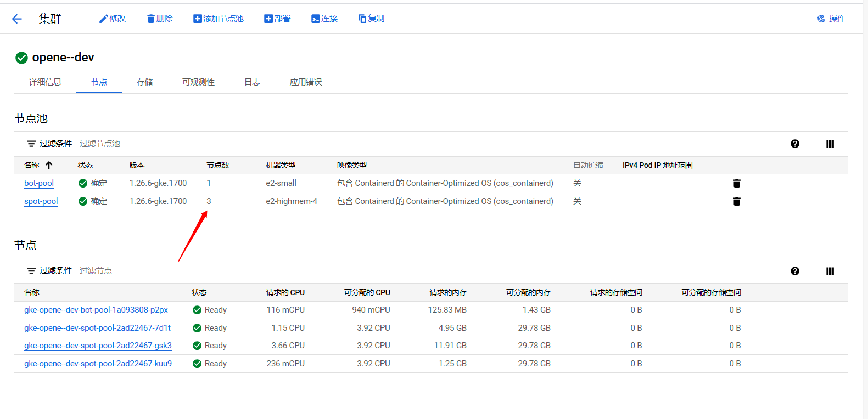Click the IPv4 Pod IP 地址范围 header
868x419 pixels.
658,165
